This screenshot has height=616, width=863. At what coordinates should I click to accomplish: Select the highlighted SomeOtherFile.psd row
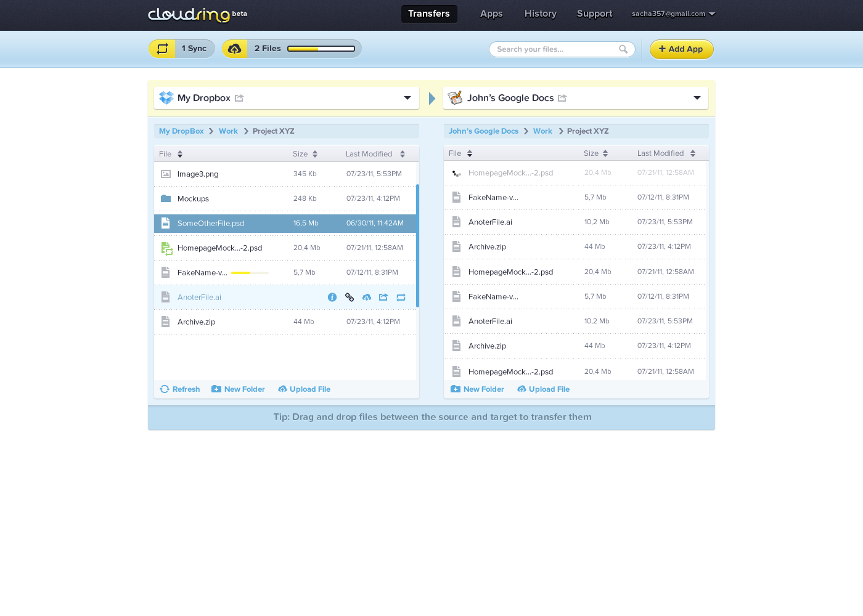pyautogui.click(x=285, y=223)
